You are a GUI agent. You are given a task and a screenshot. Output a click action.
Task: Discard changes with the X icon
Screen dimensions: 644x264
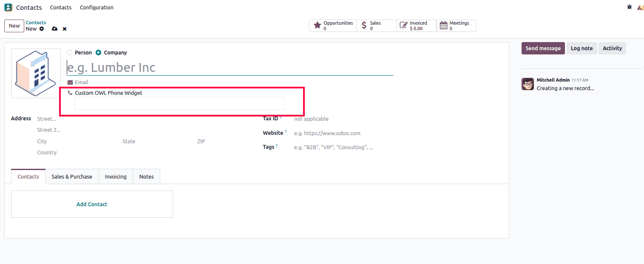click(65, 28)
